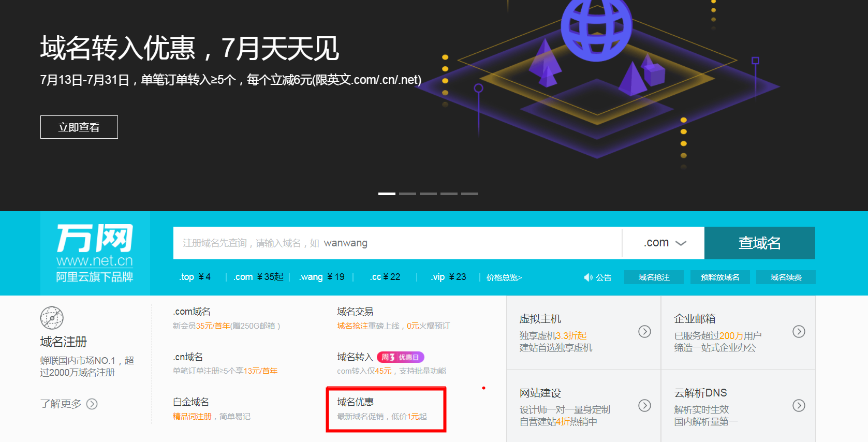Click the 域名抢注 button
Viewport: 868px width, 442px height.
[x=654, y=277]
